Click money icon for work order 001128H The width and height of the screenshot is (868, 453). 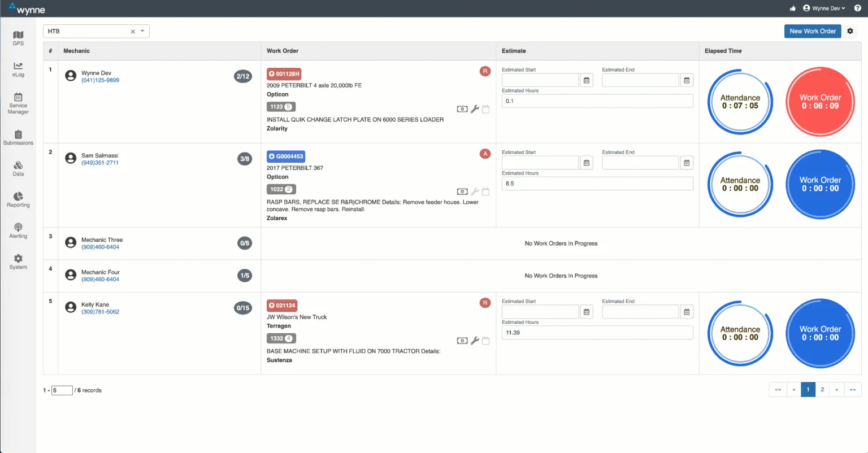click(x=462, y=109)
